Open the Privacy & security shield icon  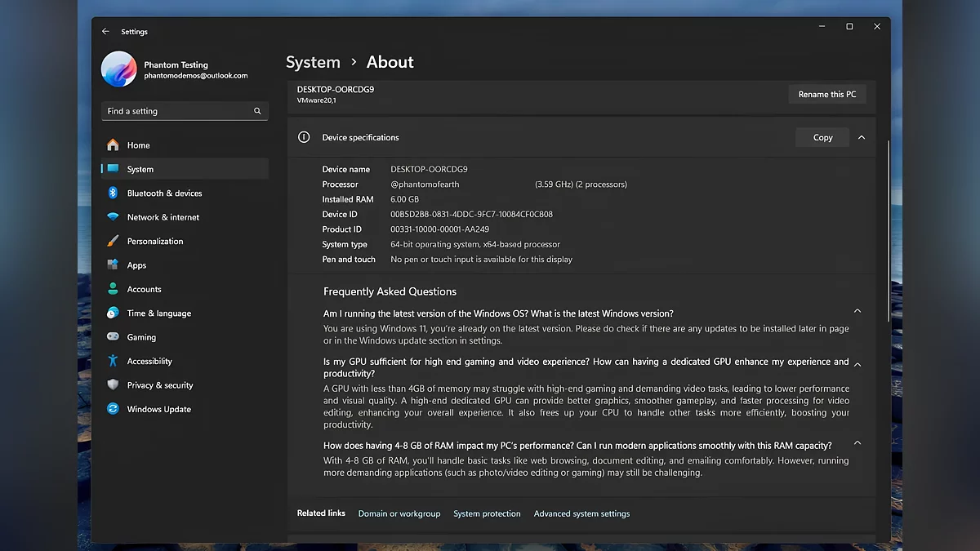pyautogui.click(x=113, y=385)
